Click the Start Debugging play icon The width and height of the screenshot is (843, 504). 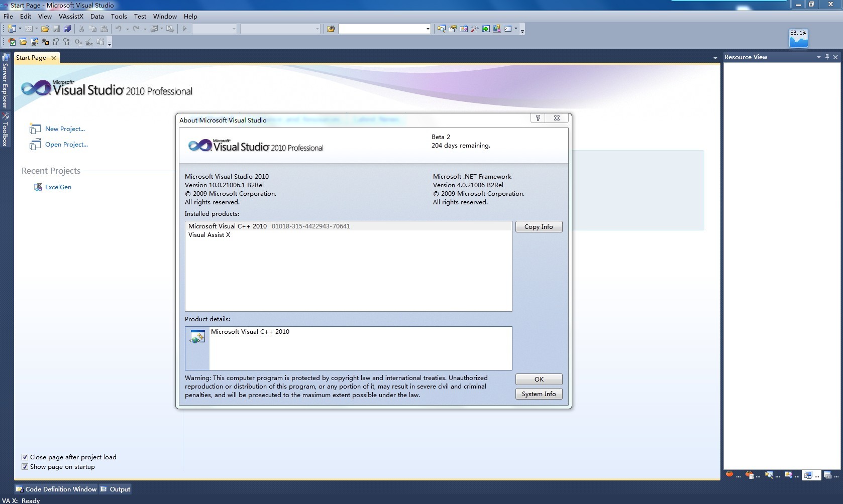coord(184,29)
